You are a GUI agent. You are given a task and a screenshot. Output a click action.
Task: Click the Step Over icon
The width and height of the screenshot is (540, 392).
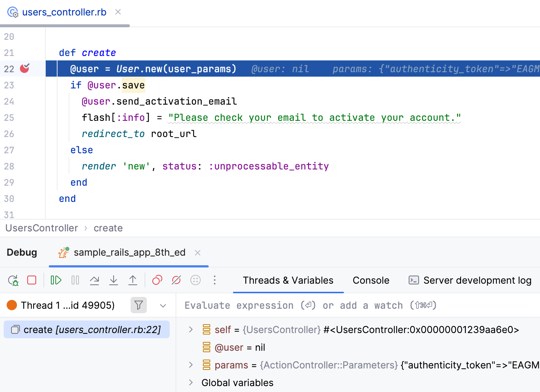[x=94, y=280]
